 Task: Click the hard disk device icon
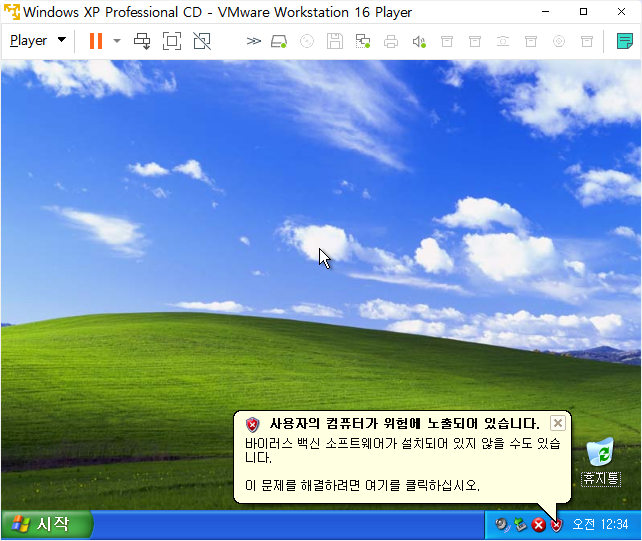click(x=279, y=41)
